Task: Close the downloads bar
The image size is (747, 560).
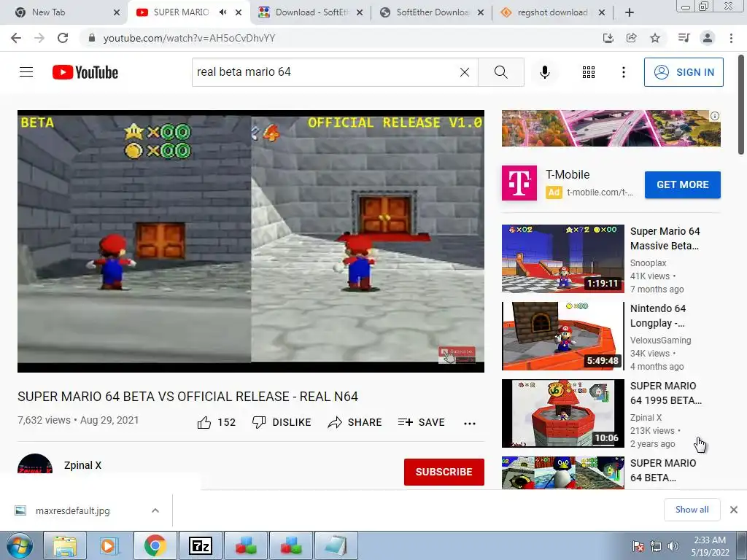Action: click(x=734, y=510)
